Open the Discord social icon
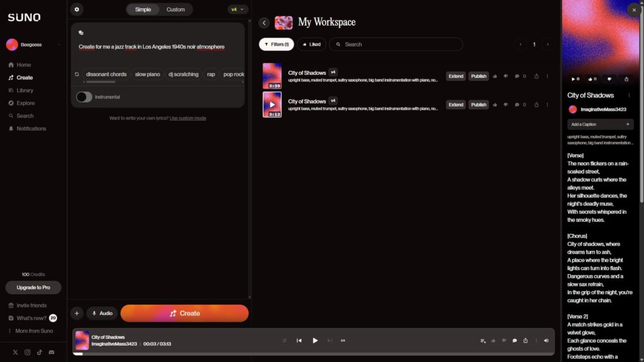 point(51,353)
